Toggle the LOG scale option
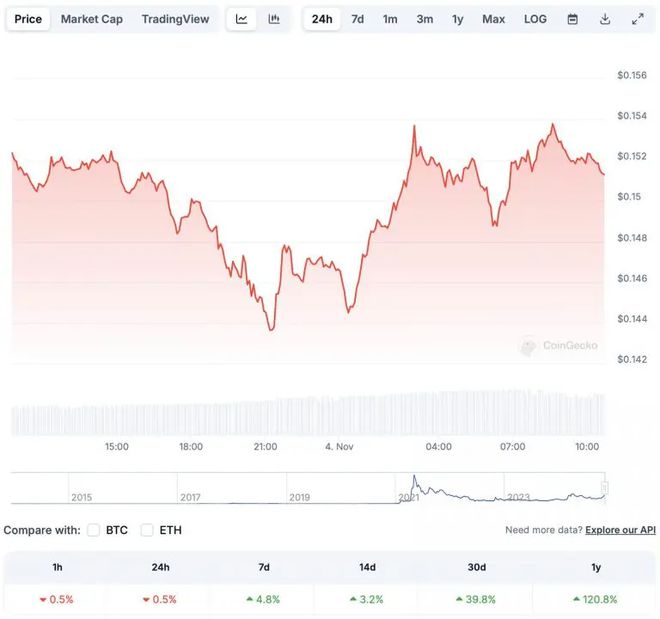The width and height of the screenshot is (660, 619). point(535,19)
